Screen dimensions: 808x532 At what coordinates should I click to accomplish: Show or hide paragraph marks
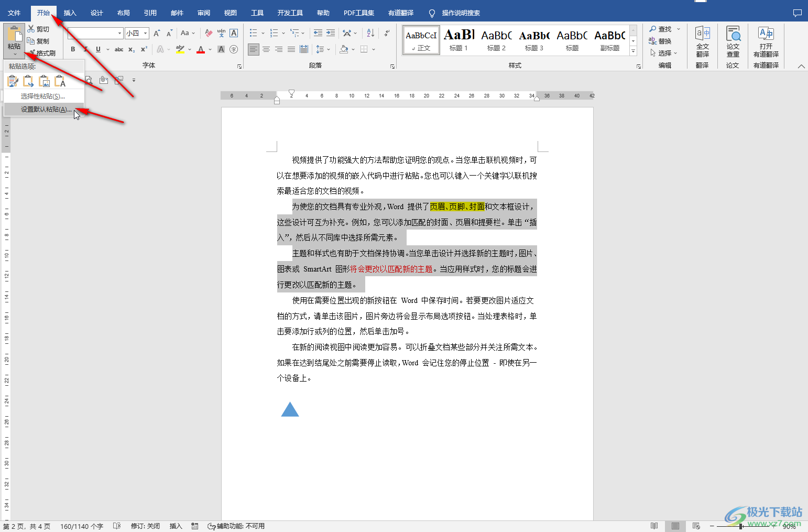coord(387,33)
